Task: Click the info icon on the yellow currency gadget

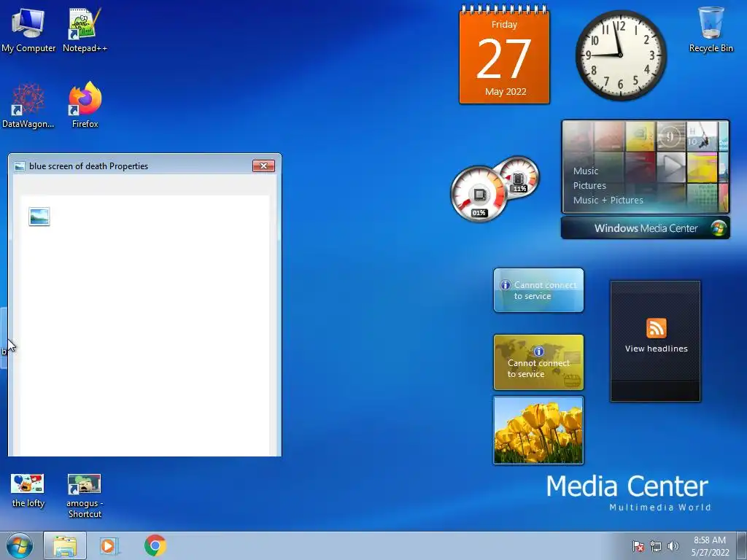Action: click(x=538, y=351)
